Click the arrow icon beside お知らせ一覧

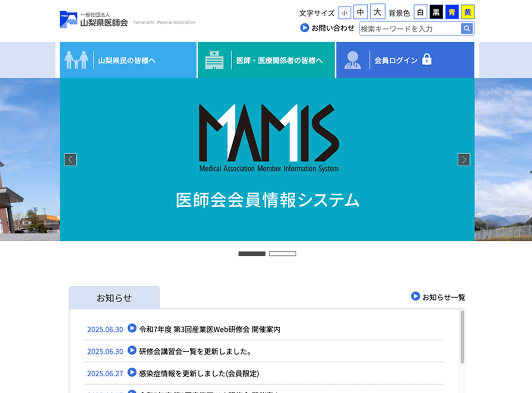point(415,296)
